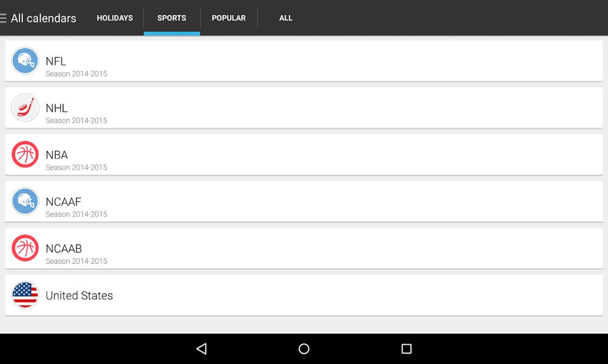Tap the NCAAB basketball icon
This screenshot has height=364, width=608.
[25, 249]
